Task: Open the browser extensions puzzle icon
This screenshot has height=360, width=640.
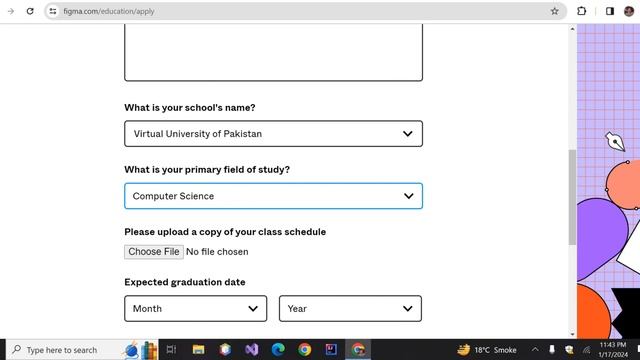Action: 582,11
